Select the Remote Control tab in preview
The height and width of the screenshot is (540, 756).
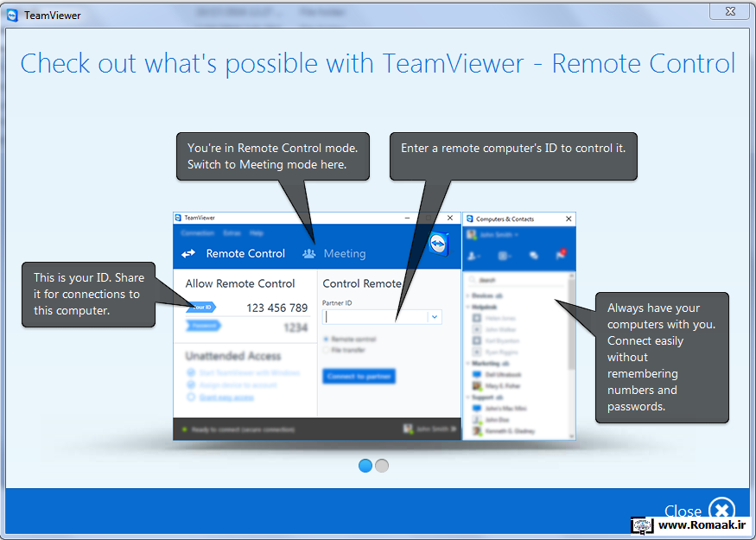(245, 254)
